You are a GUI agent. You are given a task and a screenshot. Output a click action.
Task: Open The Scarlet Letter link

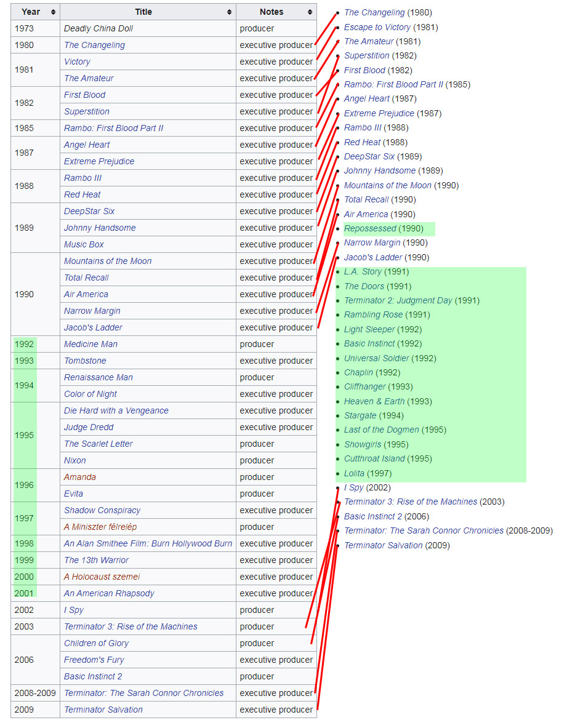click(99, 444)
